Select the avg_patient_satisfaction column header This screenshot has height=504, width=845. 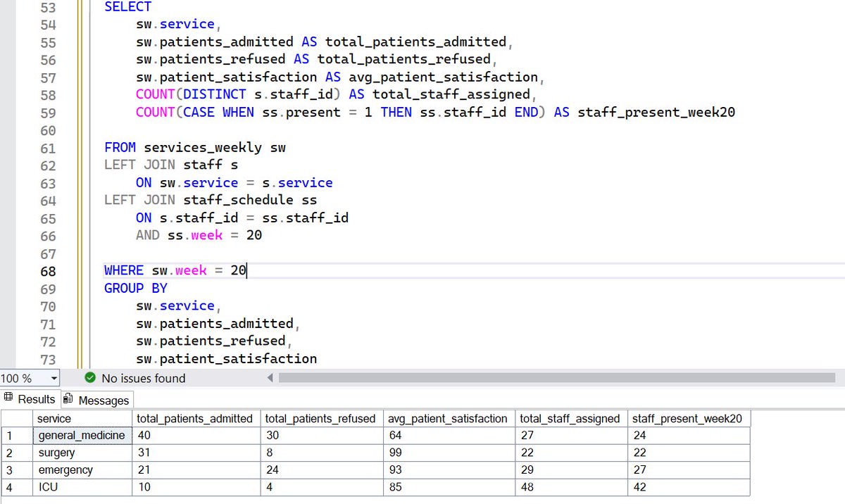click(449, 418)
